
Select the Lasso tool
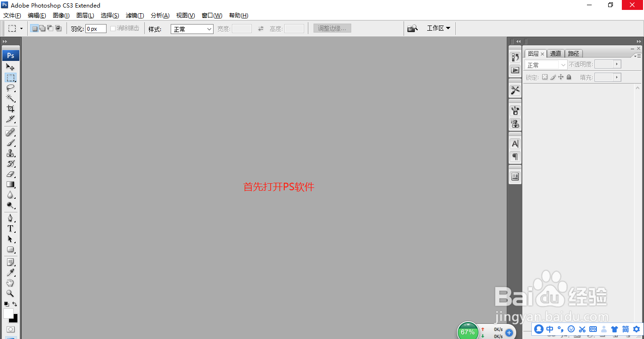[x=10, y=88]
